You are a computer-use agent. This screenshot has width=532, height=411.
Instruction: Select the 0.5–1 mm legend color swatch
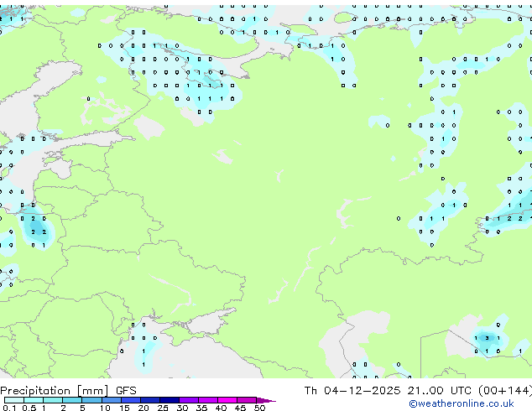[x=34, y=400]
